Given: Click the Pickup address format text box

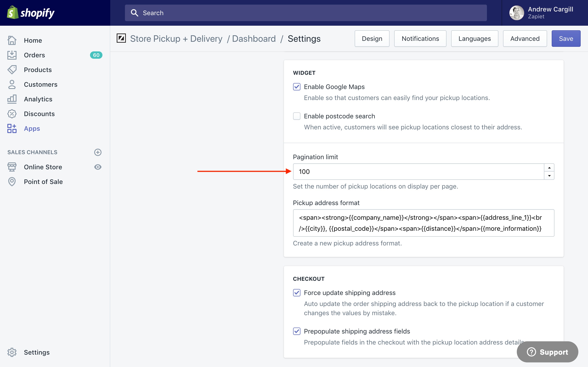Looking at the screenshot, I should pyautogui.click(x=423, y=223).
